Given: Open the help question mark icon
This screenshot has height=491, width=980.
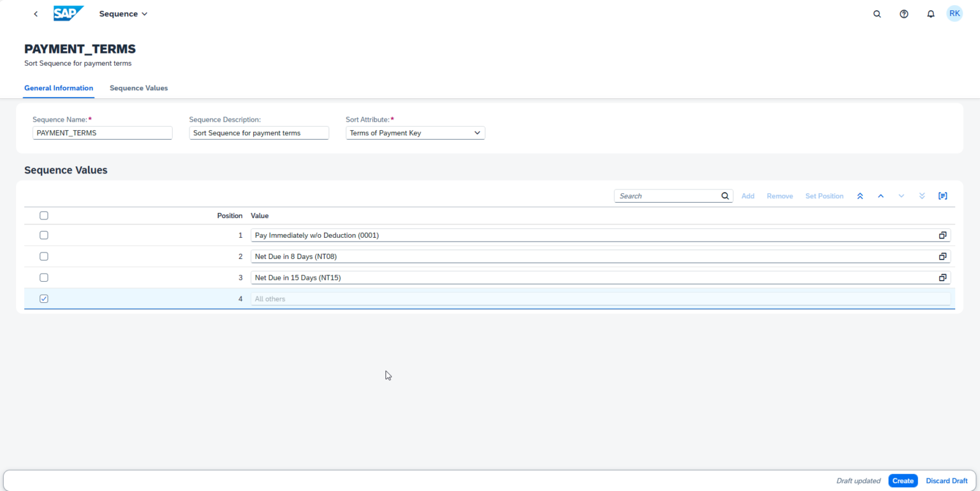Looking at the screenshot, I should [903, 13].
